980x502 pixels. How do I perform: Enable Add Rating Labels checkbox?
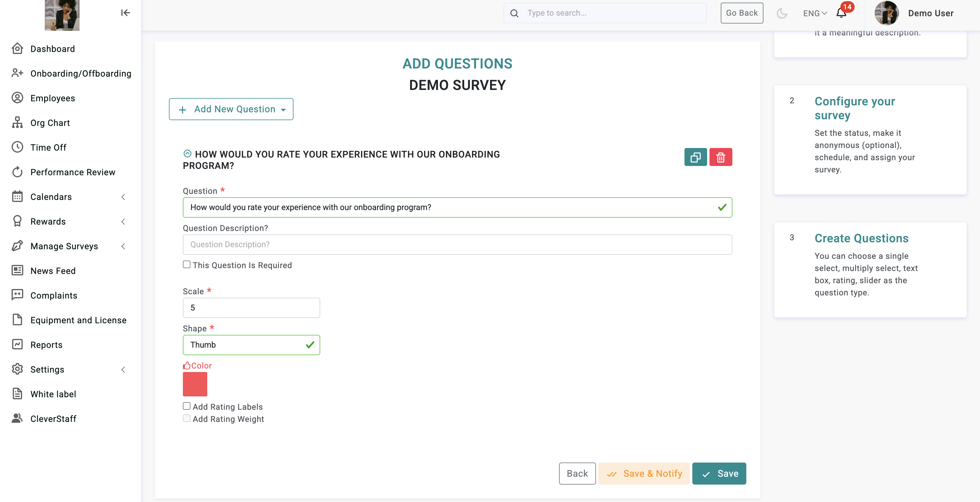coord(186,406)
